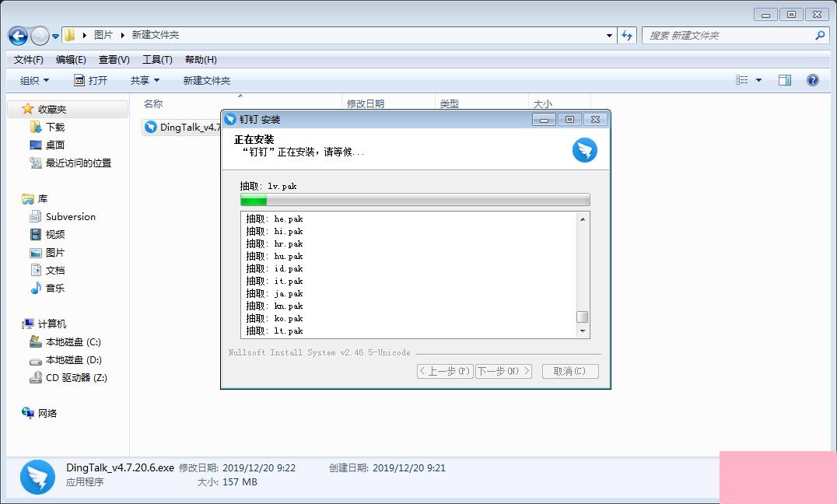Click the 修改日期 value in details pane
Screen dimensions: 837x504
click(259, 468)
